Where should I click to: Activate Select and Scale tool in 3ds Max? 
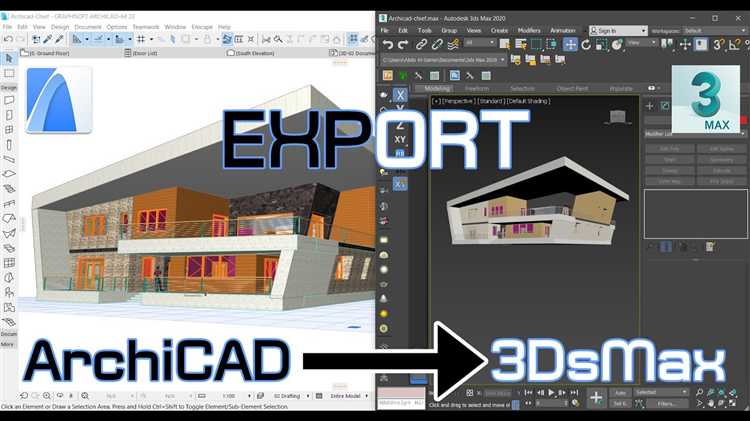click(602, 44)
